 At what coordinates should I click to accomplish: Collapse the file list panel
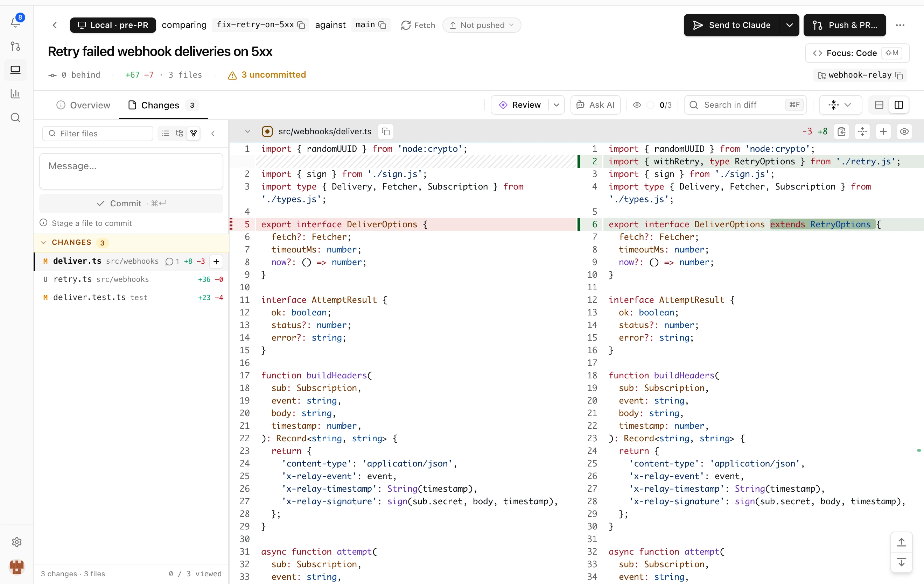(213, 134)
